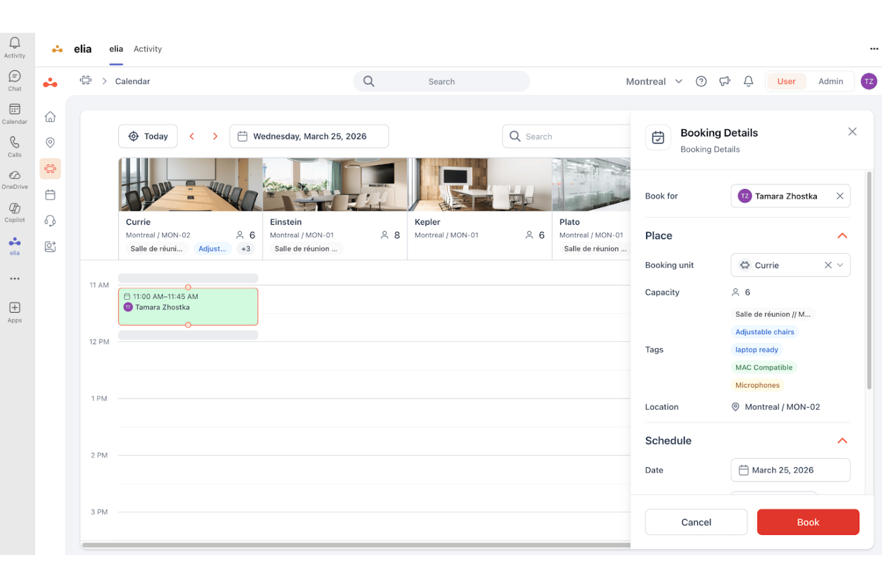
Task: Open the megaphone announcements icon
Action: [725, 82]
